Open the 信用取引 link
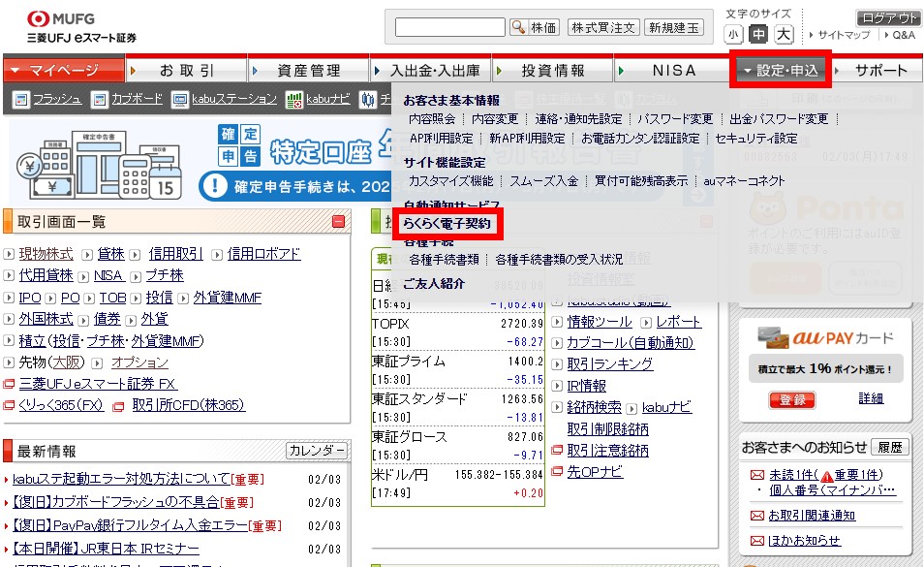 click(x=175, y=255)
